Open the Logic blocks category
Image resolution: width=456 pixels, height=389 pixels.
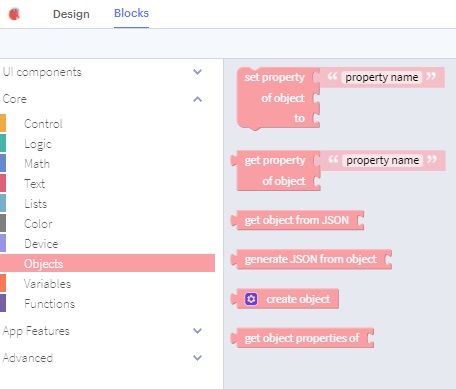38,144
